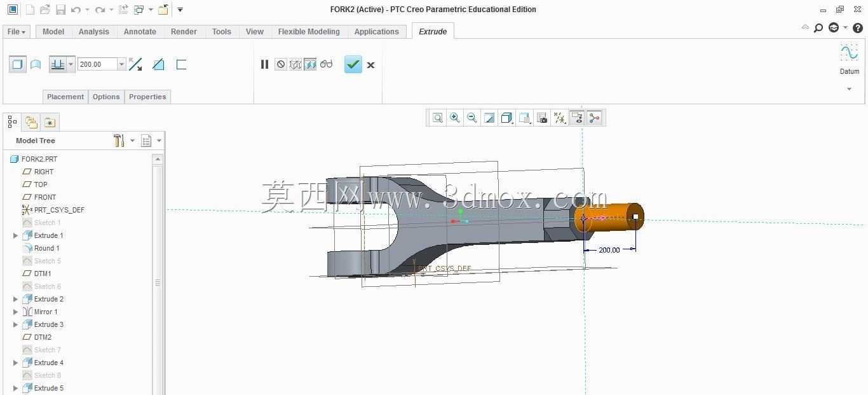Click the Open file icon
This screenshot has height=395, width=868.
pyautogui.click(x=44, y=10)
